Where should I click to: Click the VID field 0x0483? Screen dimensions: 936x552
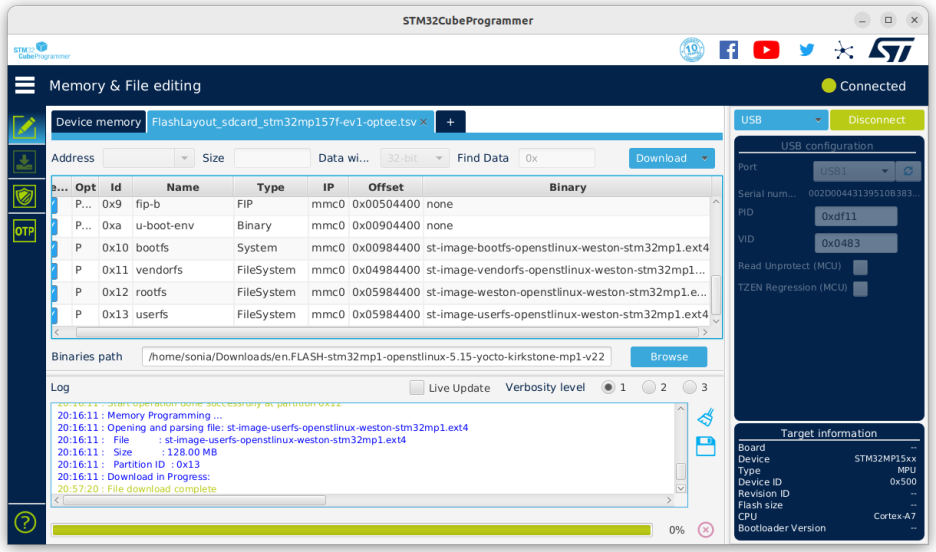pyautogui.click(x=855, y=243)
